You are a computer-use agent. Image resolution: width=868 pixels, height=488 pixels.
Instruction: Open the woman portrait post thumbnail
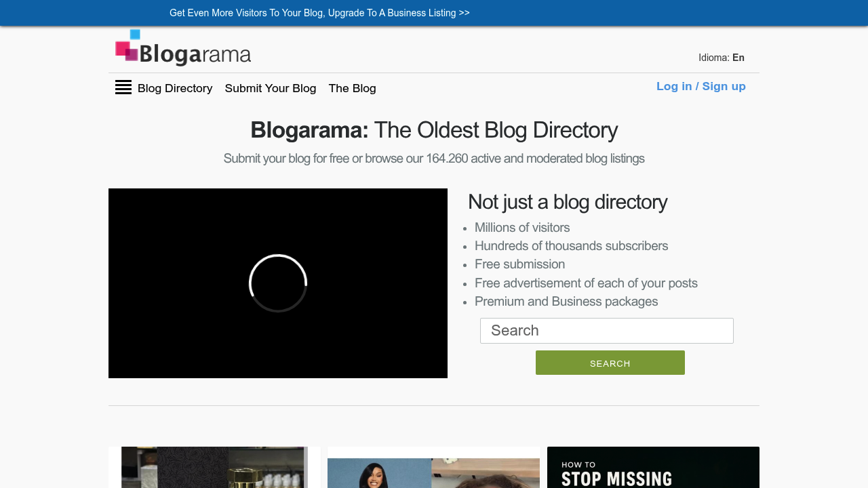pos(434,467)
